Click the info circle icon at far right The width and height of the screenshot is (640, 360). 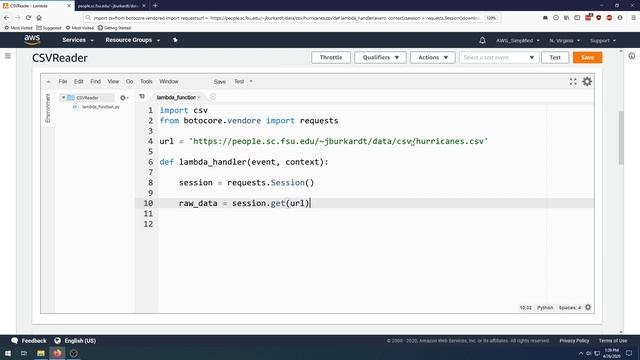[x=631, y=56]
